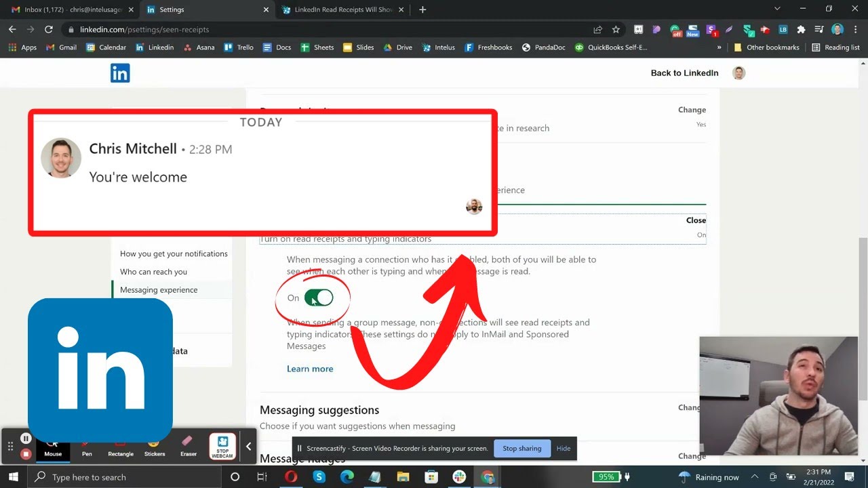This screenshot has height=488, width=868.
Task: Open Task View in the taskbar
Action: pos(262,477)
